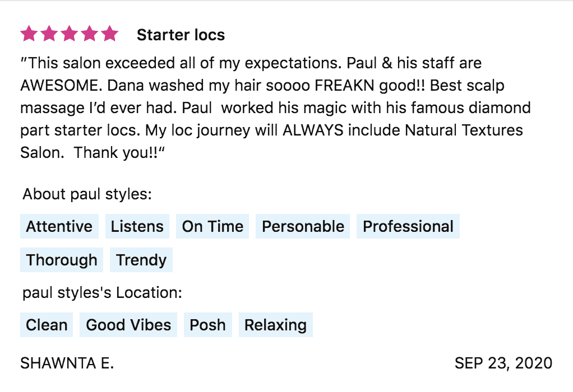Image resolution: width=573 pixels, height=392 pixels.
Task: Select the Thorough tag
Action: coord(62,260)
